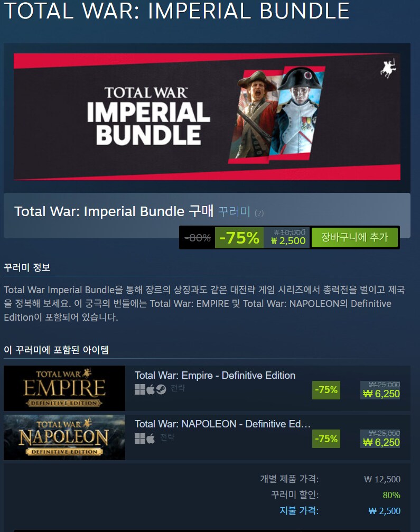Viewport: 420px width, 532px height.
Task: Click the Napoleon Definitive Edition thumbnail
Action: [x=64, y=437]
